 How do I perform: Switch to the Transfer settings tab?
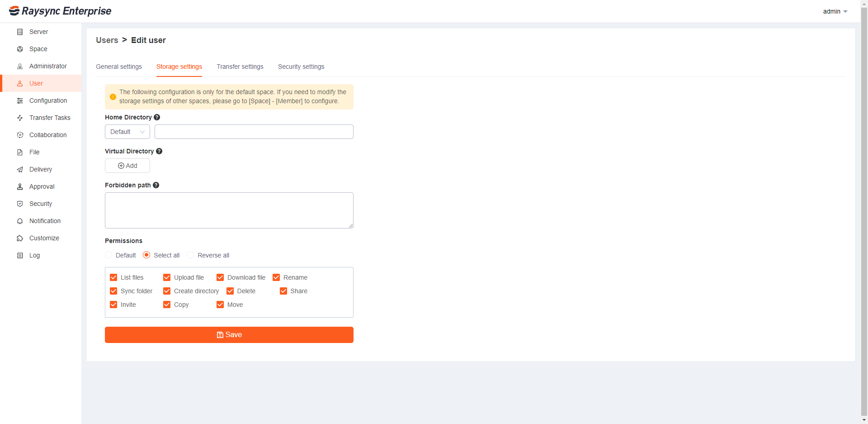(240, 67)
